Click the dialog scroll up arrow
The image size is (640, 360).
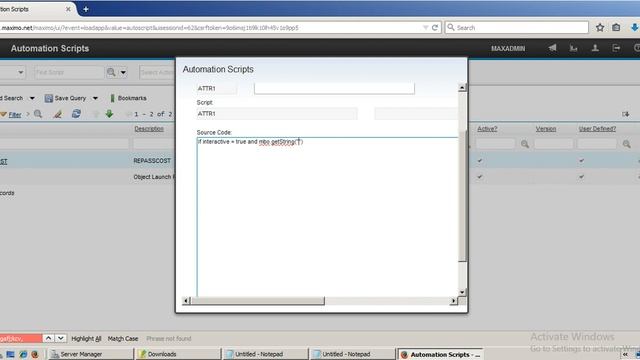click(x=462, y=88)
